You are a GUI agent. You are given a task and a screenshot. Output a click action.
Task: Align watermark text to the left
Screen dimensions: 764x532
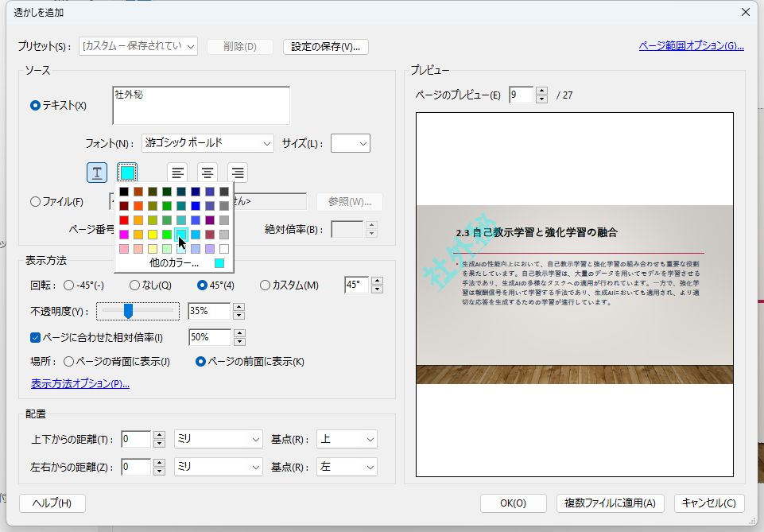coord(176,172)
